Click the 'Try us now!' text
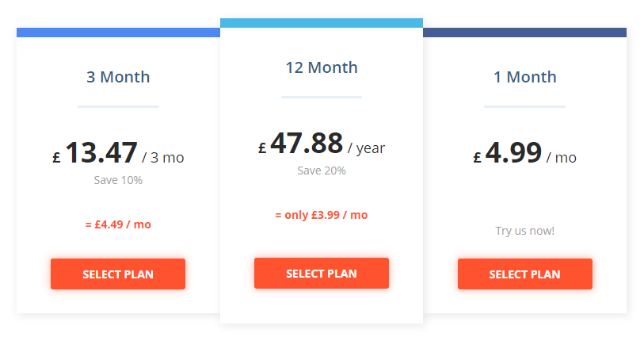The image size is (644, 341). pyautogui.click(x=525, y=231)
